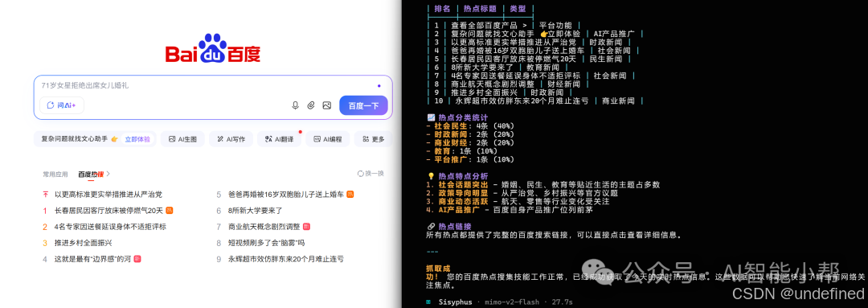868x308 pixels.
Task: Click terminal heading 热点分类统计
Action: point(458,117)
